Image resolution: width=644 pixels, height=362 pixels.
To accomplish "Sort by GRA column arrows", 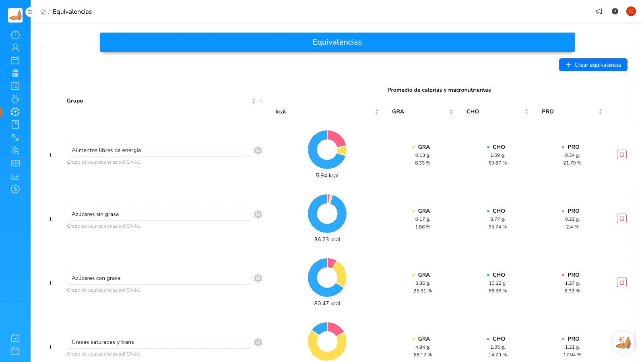I will point(451,112).
